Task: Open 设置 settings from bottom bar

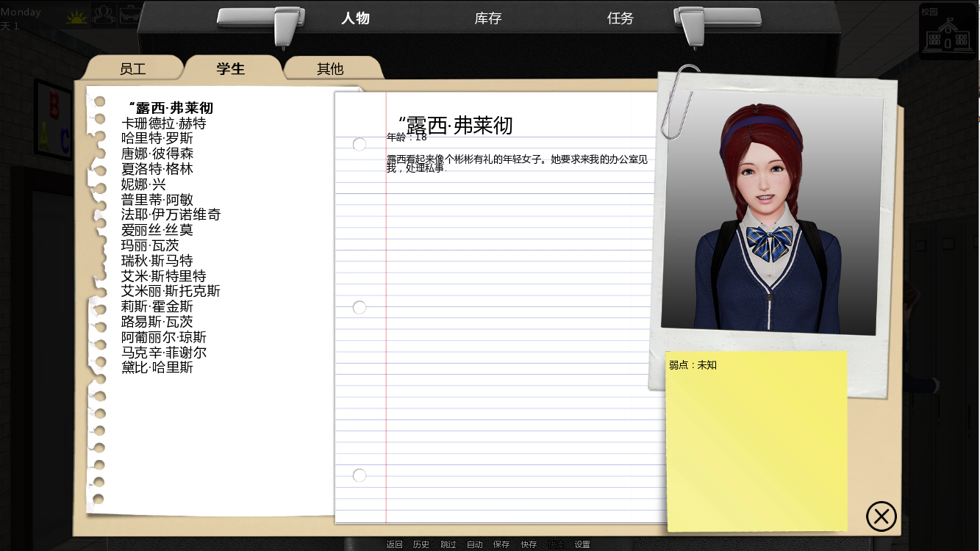Action: 582,544
